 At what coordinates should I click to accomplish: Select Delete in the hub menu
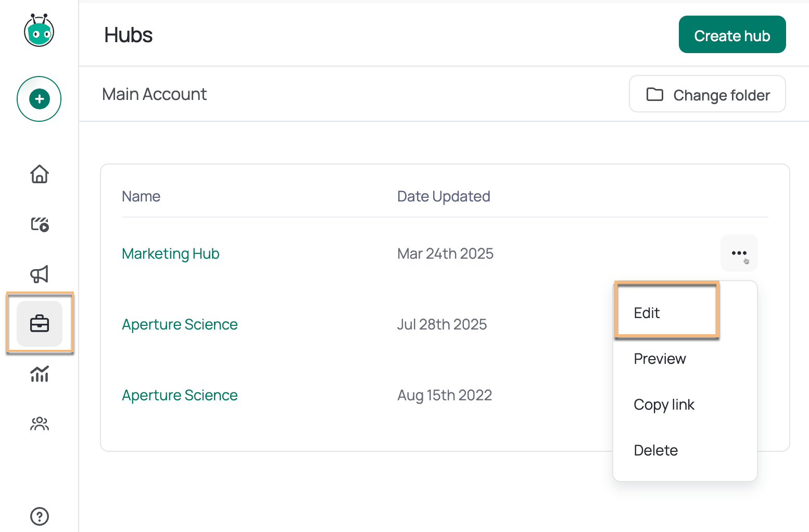pos(655,450)
